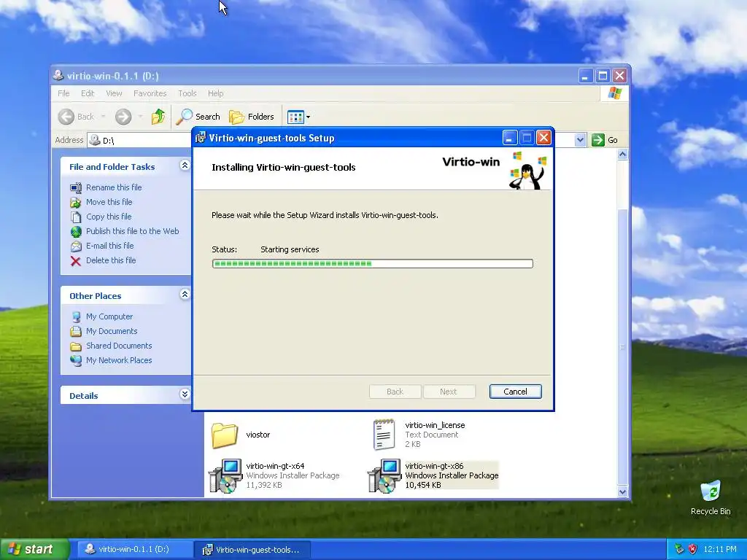The image size is (747, 560).
Task: Select virtio-win-gt-x86 installer icon
Action: (384, 475)
